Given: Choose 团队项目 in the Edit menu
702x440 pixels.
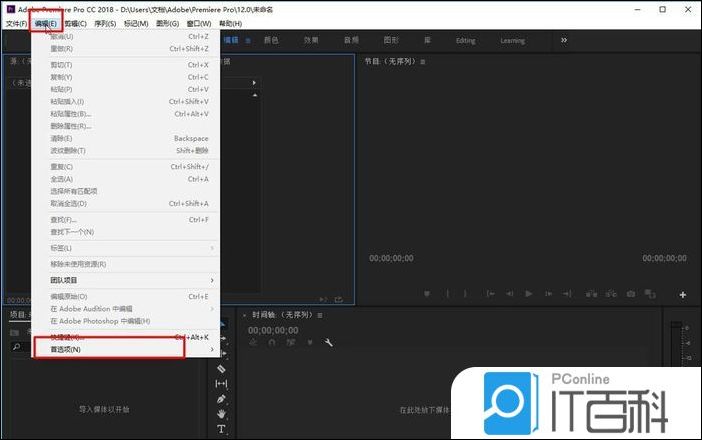Looking at the screenshot, I should pos(125,280).
